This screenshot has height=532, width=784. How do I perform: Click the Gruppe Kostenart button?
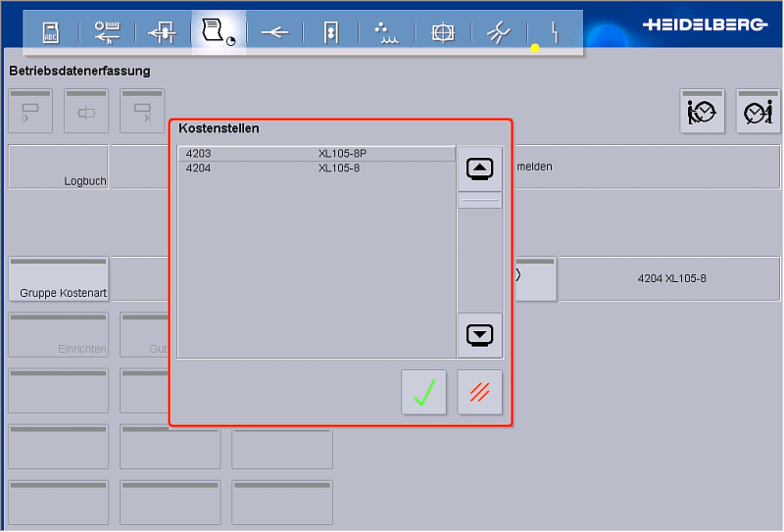(x=59, y=279)
